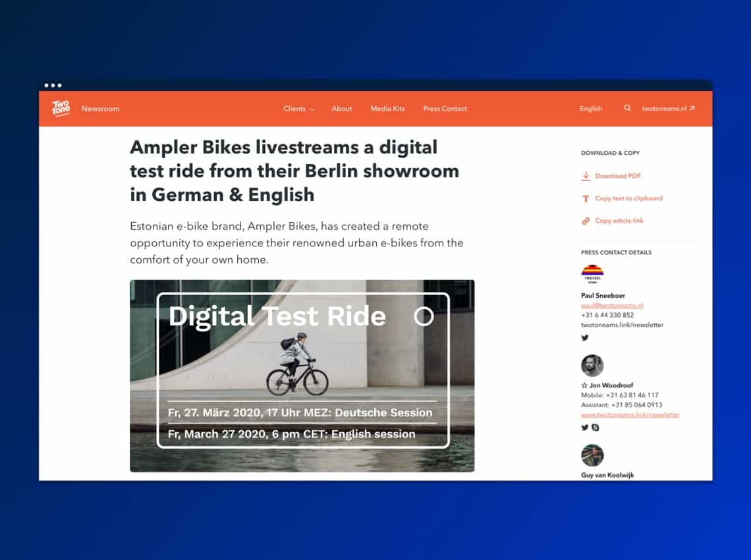Open Jon Woodroof's newsletter link
Screen dimensions: 751x560
pos(630,414)
